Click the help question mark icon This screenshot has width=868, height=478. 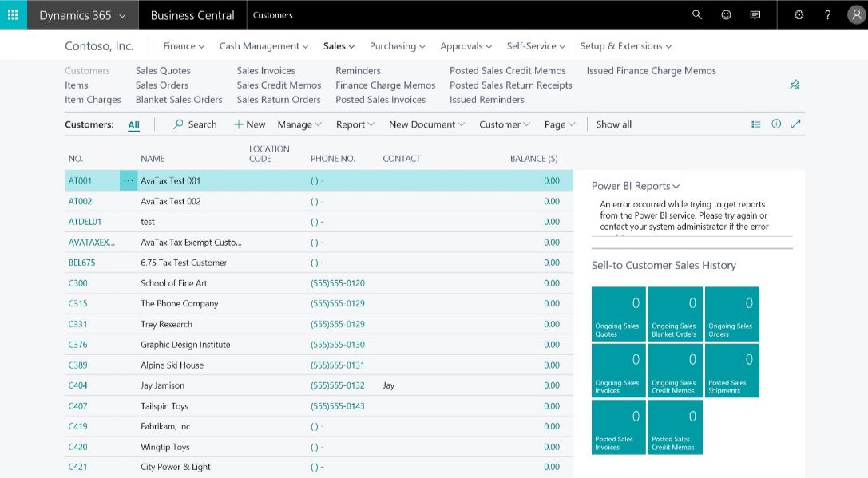827,15
